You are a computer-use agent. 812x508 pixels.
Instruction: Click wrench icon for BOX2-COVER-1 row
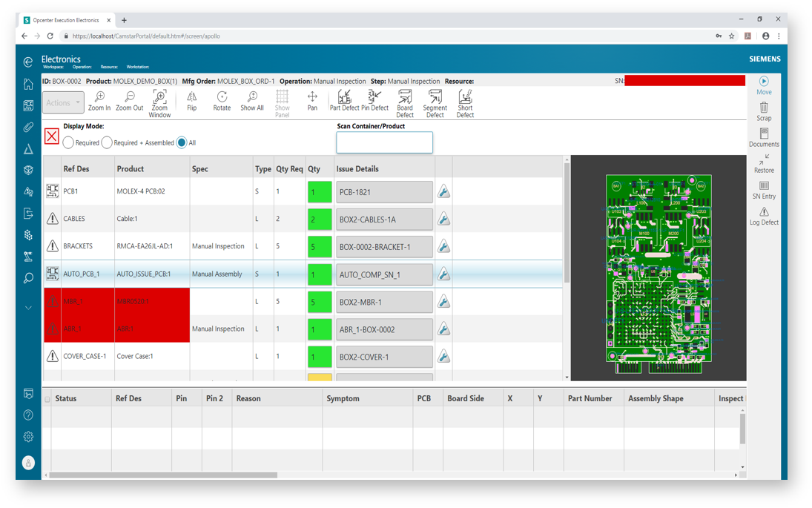443,356
